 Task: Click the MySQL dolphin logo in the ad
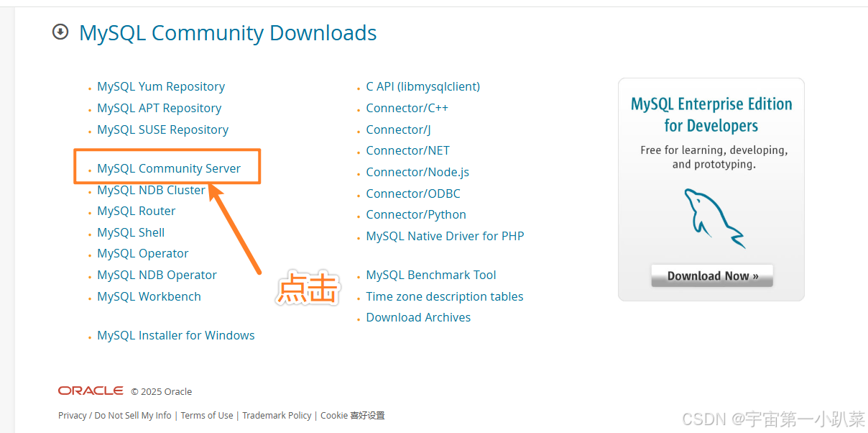click(x=714, y=218)
